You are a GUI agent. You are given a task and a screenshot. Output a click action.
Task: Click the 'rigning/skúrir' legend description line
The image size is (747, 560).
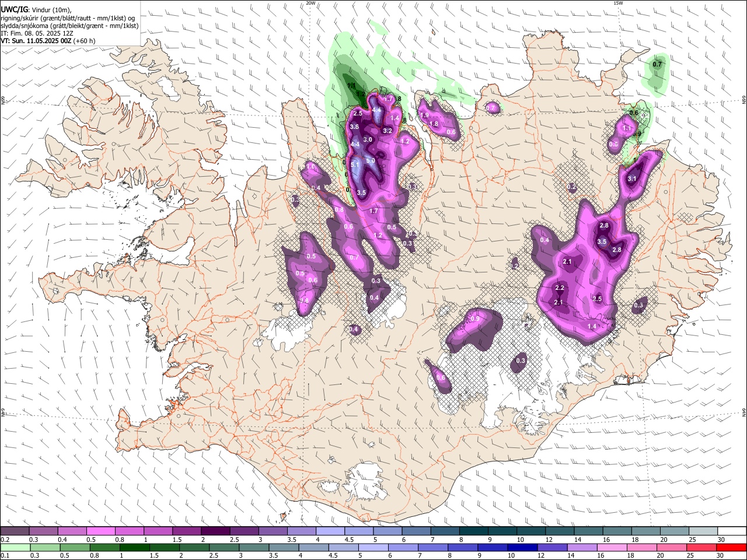(68, 17)
